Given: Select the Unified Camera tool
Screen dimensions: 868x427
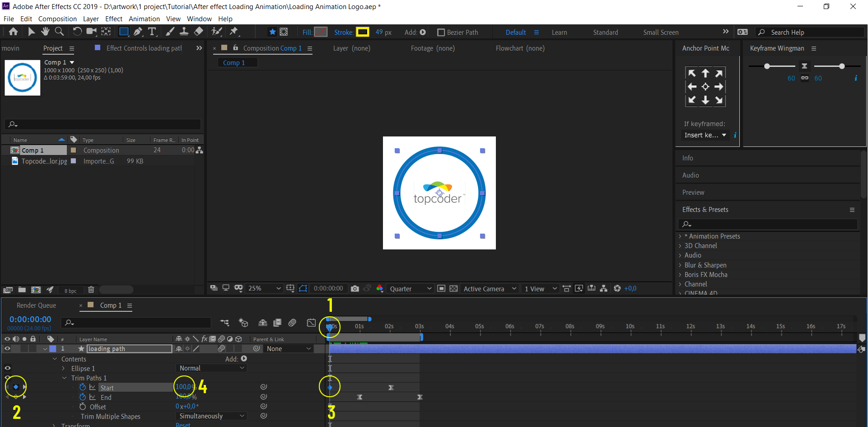Looking at the screenshot, I should click(92, 32).
